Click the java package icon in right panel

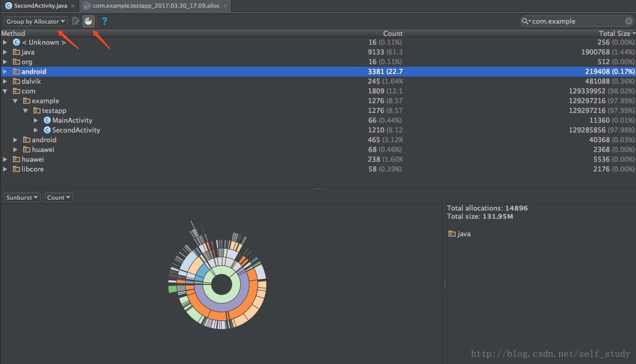tap(452, 234)
